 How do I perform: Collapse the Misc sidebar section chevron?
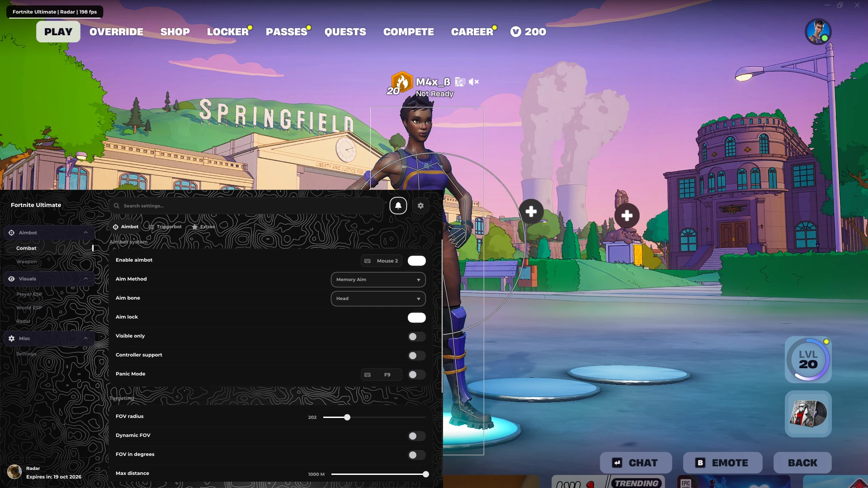click(86, 338)
